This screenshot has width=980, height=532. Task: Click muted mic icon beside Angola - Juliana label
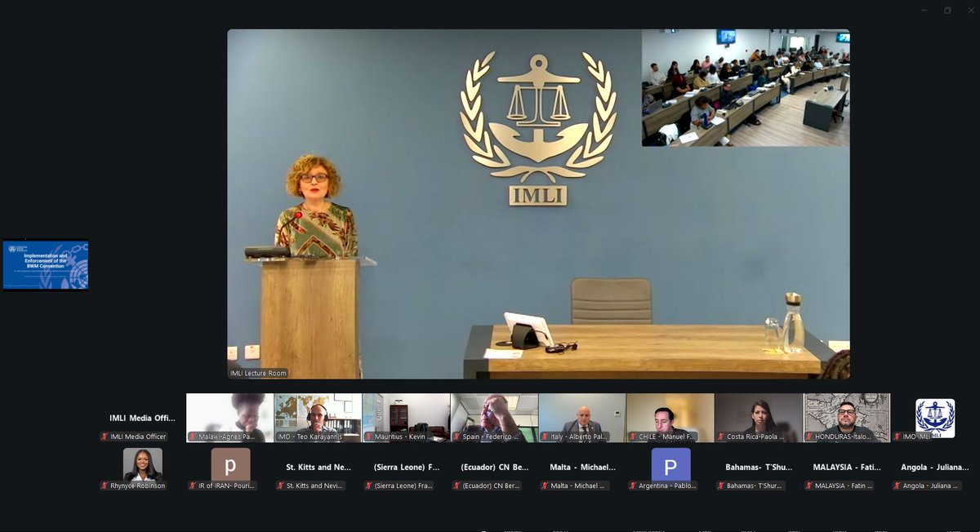click(x=898, y=485)
